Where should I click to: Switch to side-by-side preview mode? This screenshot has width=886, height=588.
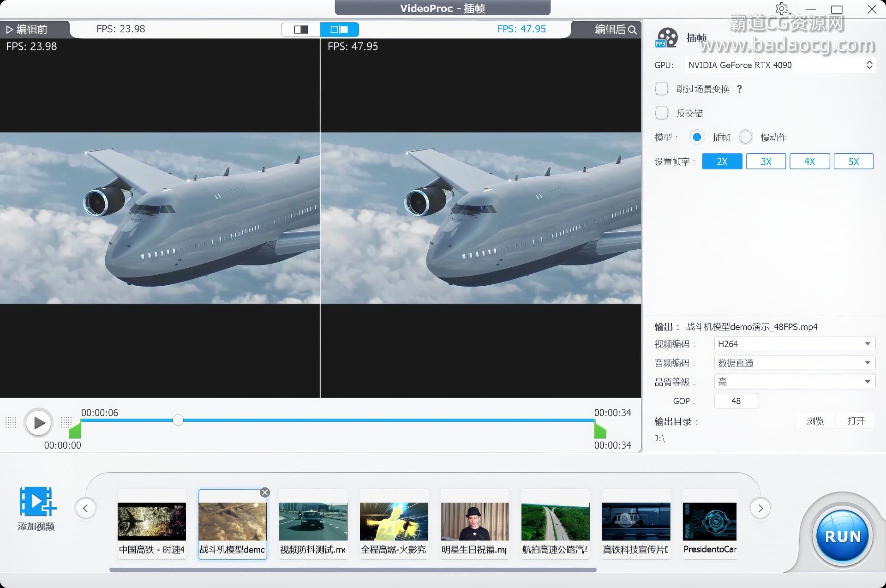(339, 30)
